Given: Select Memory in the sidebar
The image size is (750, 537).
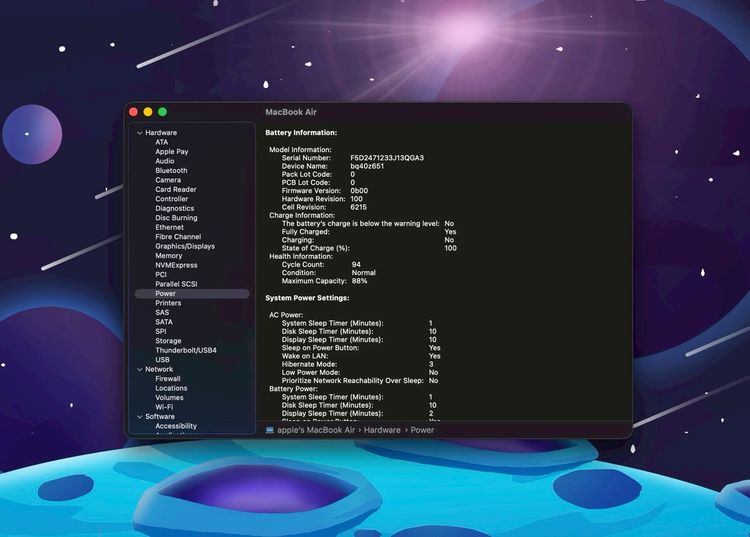Looking at the screenshot, I should pos(169,256).
